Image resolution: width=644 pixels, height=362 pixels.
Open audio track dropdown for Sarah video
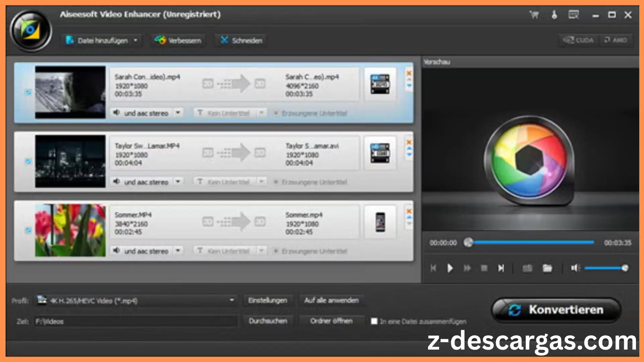(x=178, y=113)
